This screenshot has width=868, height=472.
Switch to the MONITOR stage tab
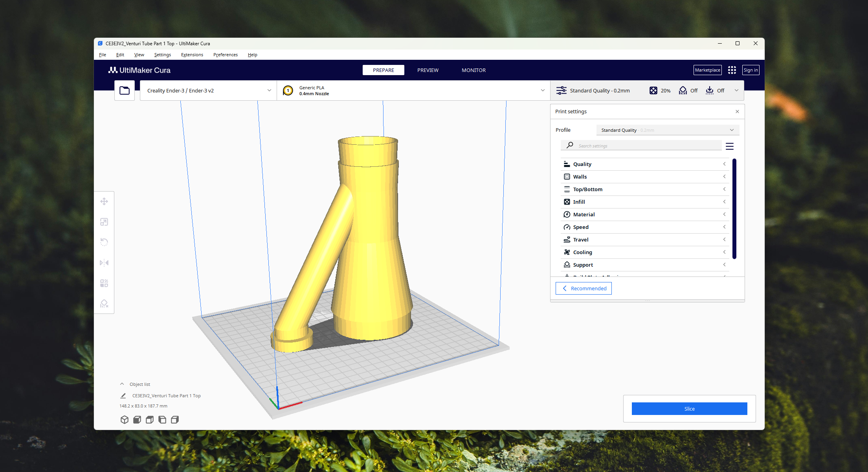click(473, 70)
